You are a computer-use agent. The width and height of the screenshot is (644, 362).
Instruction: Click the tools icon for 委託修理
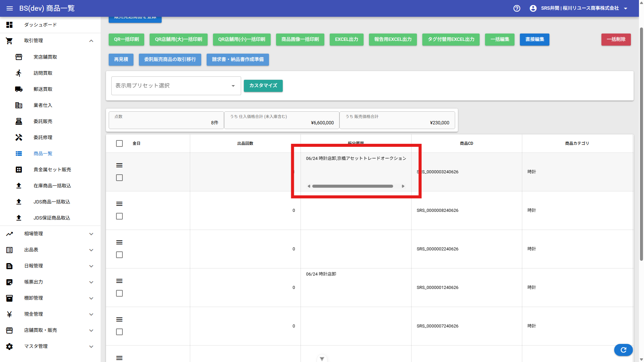[19, 137]
